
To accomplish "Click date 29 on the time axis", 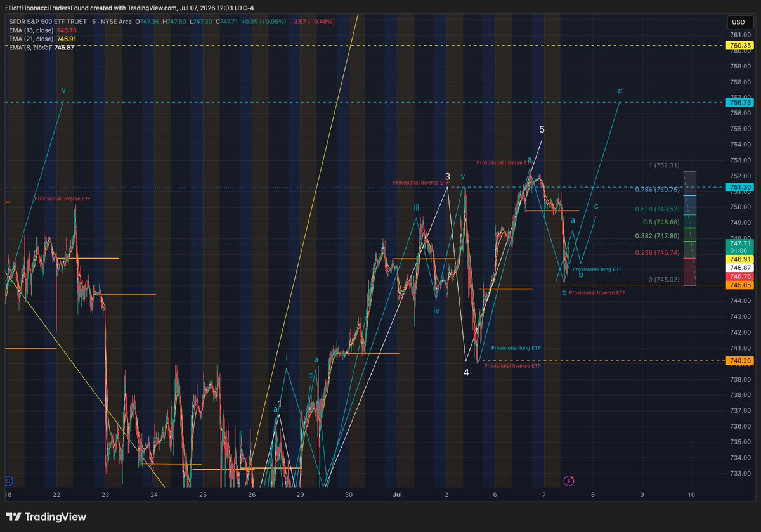I will 301,494.
